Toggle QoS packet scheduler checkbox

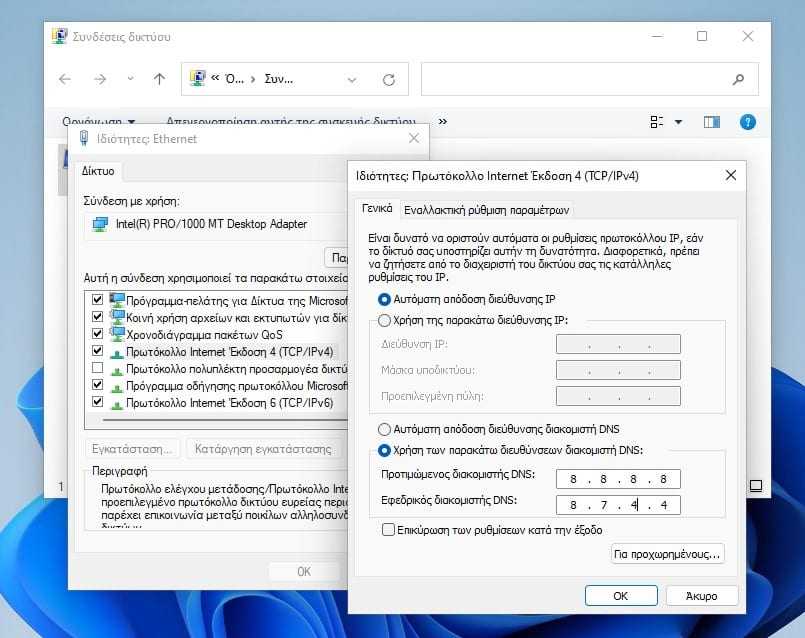(x=97, y=333)
